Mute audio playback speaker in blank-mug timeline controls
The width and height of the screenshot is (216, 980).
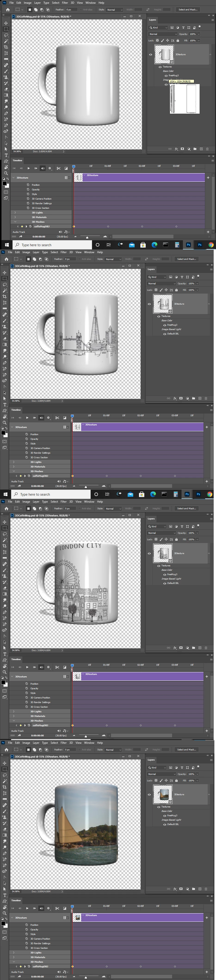click(43, 168)
